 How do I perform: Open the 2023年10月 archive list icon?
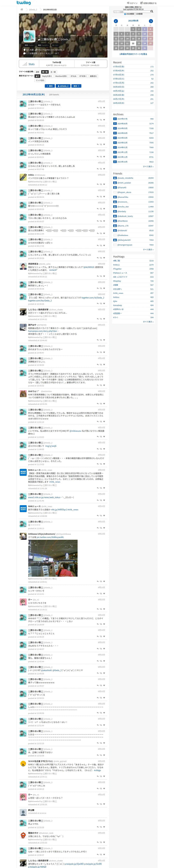(115, 162)
